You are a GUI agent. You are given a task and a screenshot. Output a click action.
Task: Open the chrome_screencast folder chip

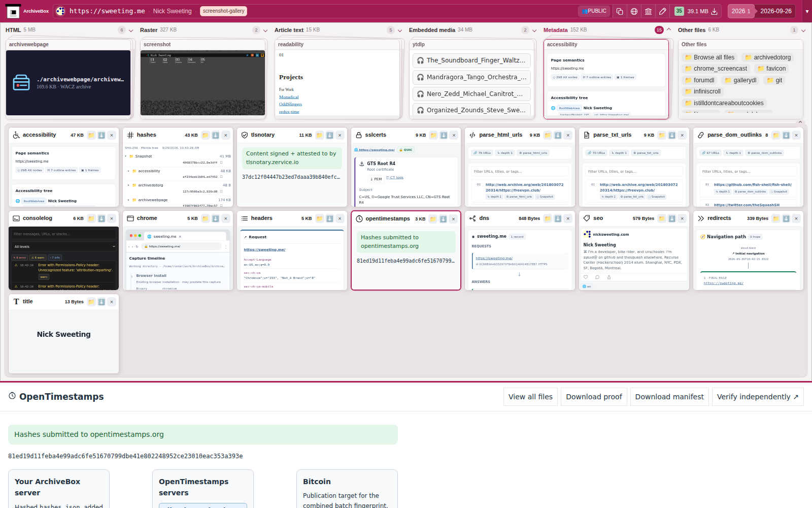pyautogui.click(x=716, y=69)
